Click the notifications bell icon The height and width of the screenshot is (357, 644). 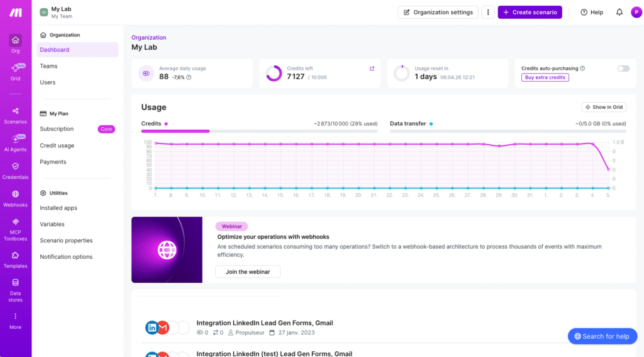point(619,13)
